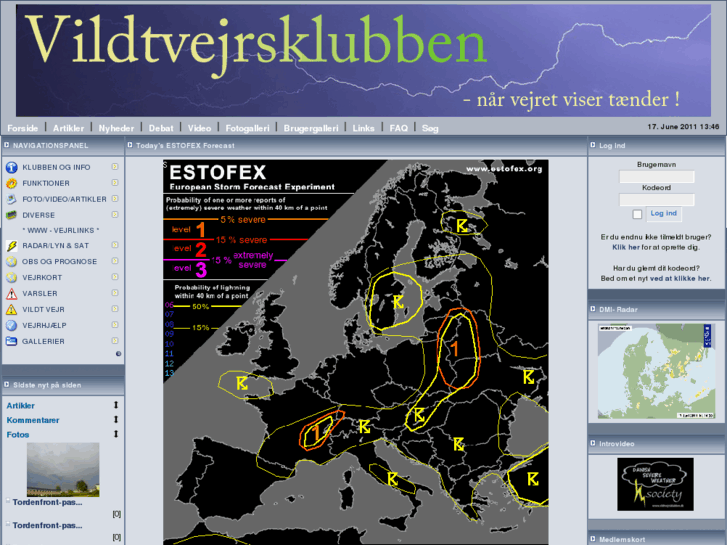
Task: Open the Danish Severe Weather Society intro video
Action: 655,484
